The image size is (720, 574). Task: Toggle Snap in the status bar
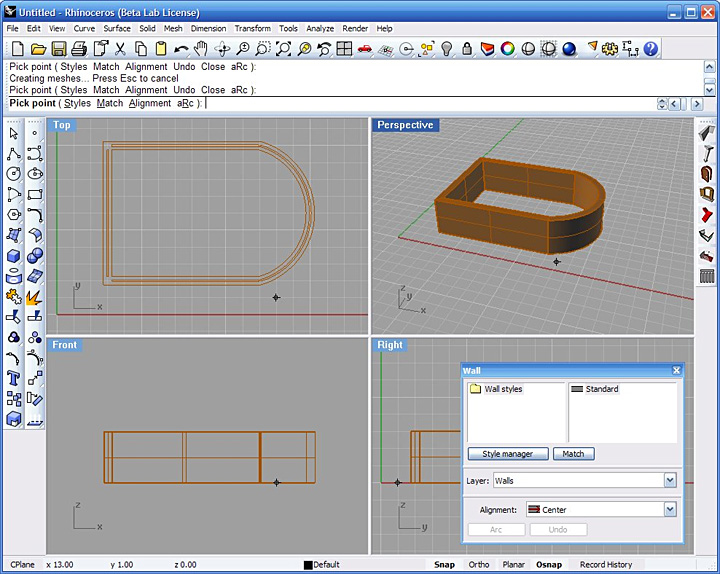click(444, 564)
